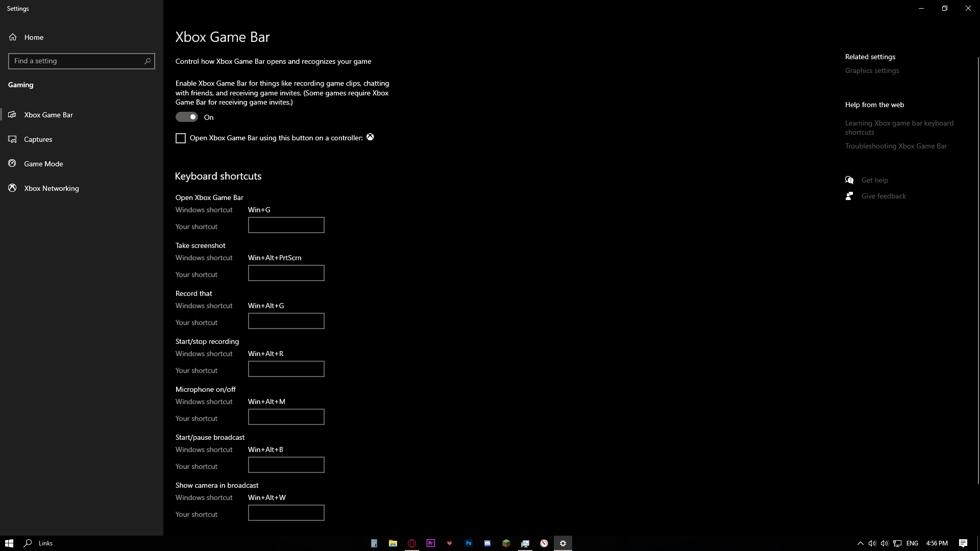Click the settings page vertical scrollbar
The height and width of the screenshot is (551, 980).
click(x=978, y=270)
